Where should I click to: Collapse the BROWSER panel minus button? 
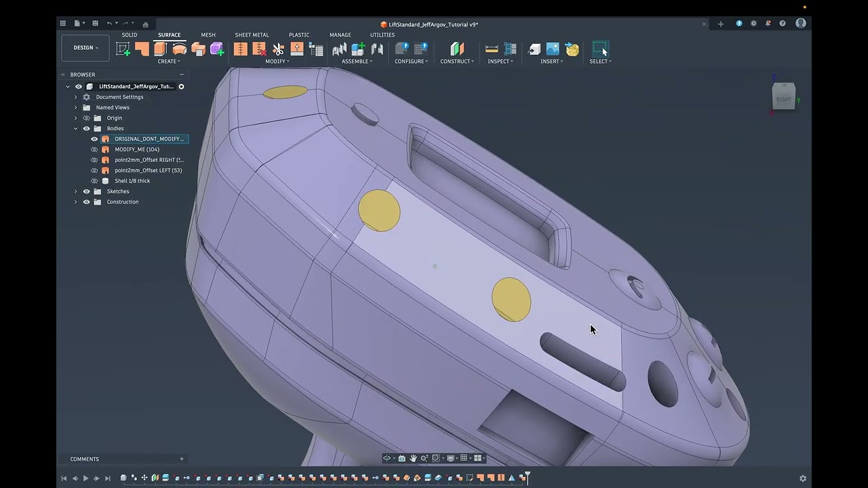click(181, 75)
